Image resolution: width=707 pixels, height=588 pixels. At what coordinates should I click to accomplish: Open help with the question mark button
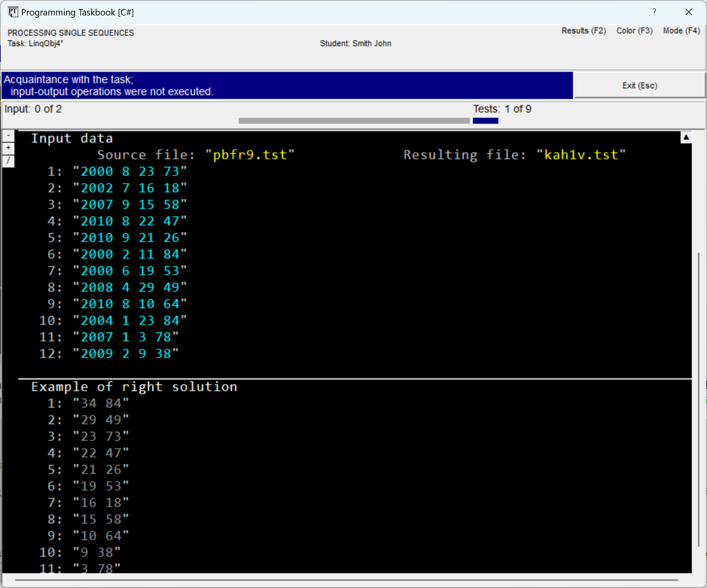654,12
